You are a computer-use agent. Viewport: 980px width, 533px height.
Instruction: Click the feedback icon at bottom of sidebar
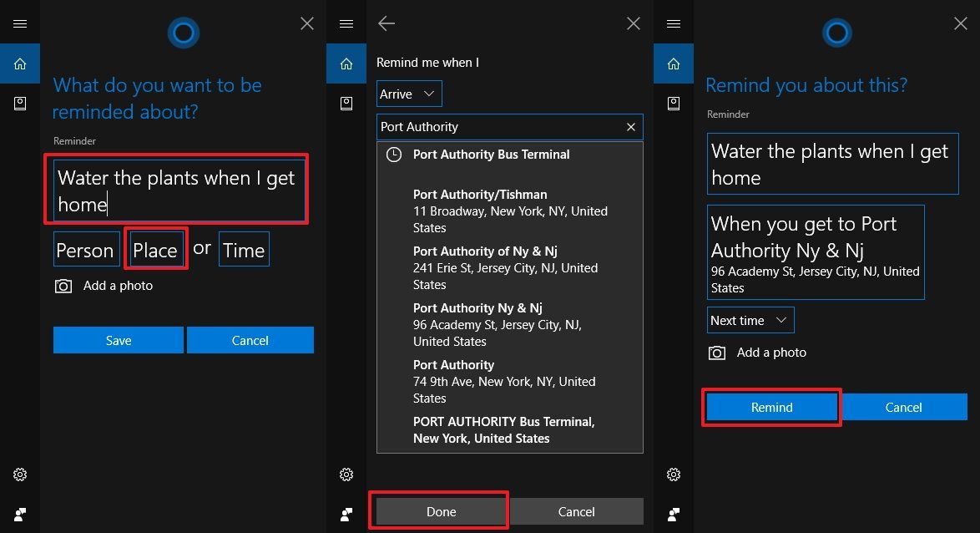tap(20, 514)
